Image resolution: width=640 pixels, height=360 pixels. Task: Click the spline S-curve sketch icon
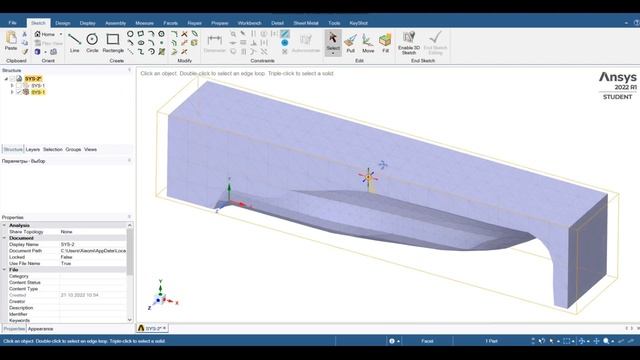point(141,52)
